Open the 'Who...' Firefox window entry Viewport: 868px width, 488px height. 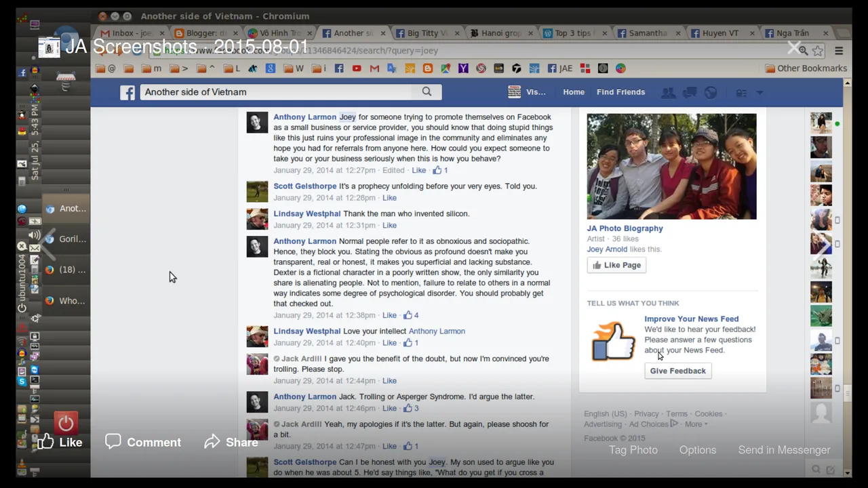pos(66,301)
